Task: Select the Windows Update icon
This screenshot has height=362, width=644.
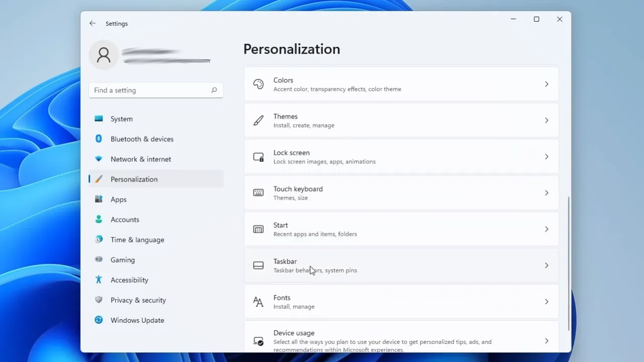Action: (99, 320)
